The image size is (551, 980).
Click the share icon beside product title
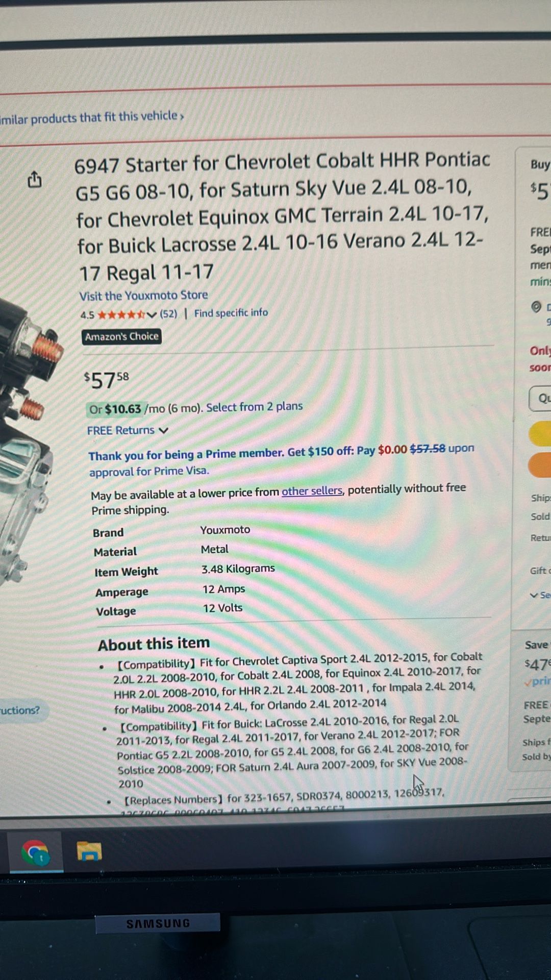click(34, 179)
